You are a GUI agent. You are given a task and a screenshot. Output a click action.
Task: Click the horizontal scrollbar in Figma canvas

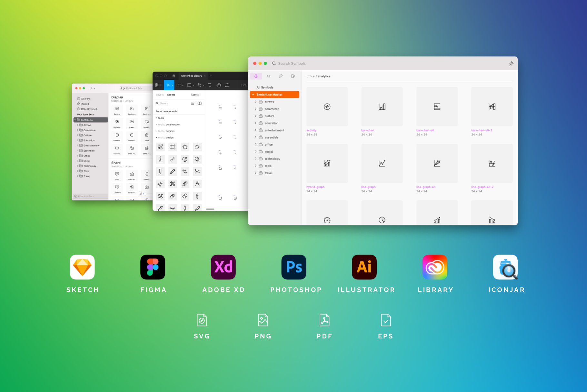click(210, 209)
